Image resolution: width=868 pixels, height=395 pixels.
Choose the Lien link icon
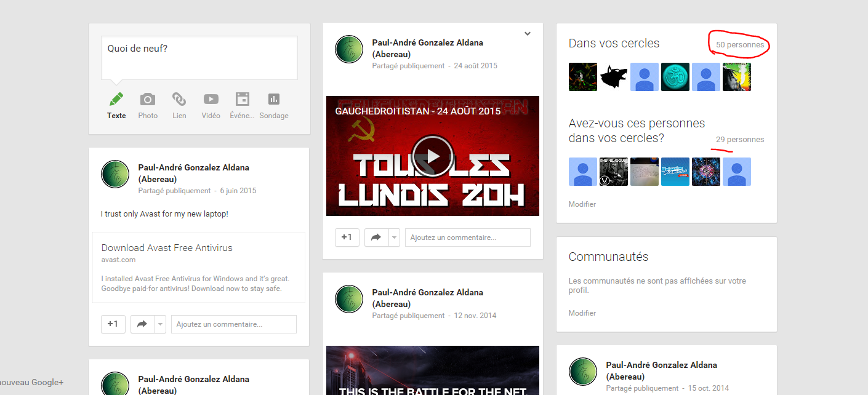[179, 99]
